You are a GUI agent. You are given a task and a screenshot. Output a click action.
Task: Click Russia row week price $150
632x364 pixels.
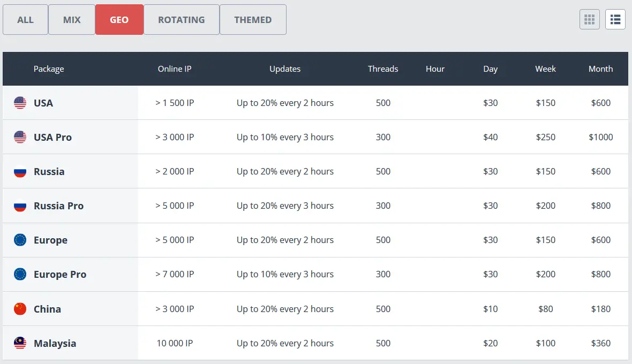point(545,171)
